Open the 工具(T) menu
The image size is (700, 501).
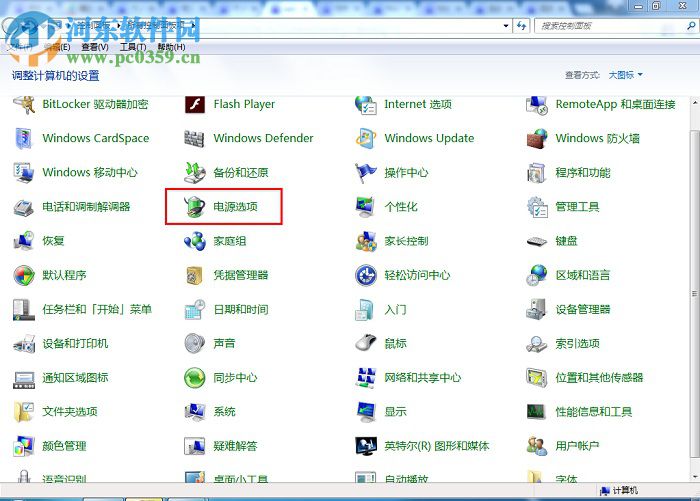coord(133,47)
